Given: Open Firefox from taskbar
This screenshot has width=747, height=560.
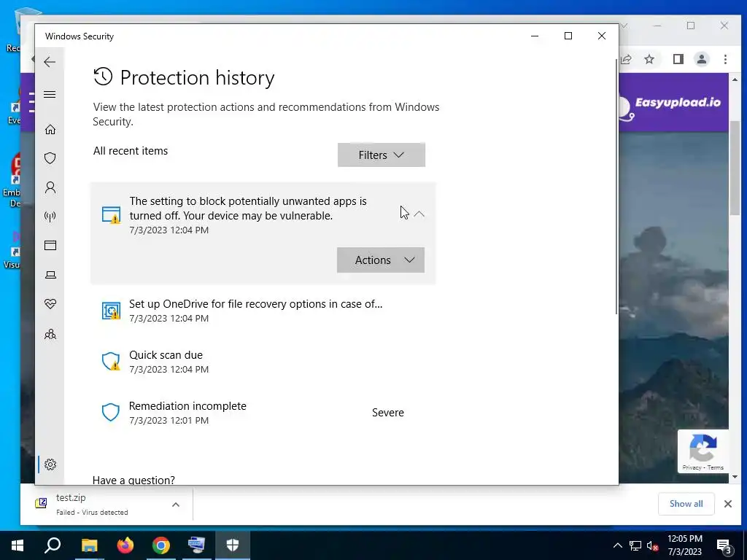Looking at the screenshot, I should 125,545.
